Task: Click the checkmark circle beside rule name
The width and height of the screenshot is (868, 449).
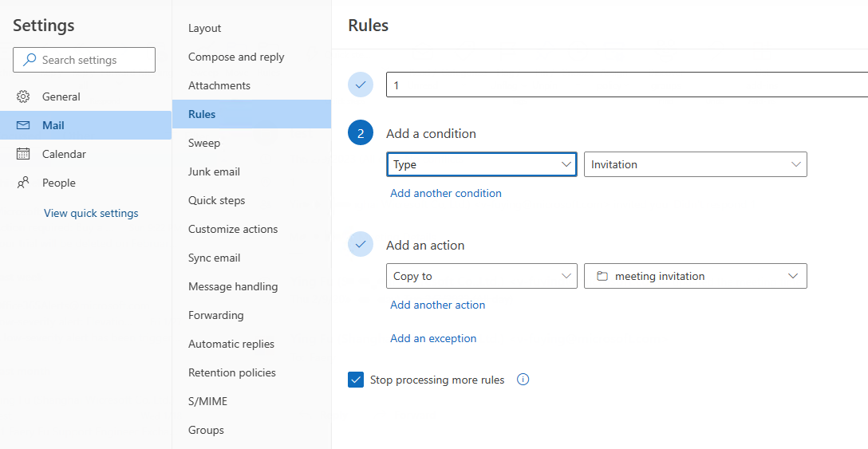Action: click(361, 85)
